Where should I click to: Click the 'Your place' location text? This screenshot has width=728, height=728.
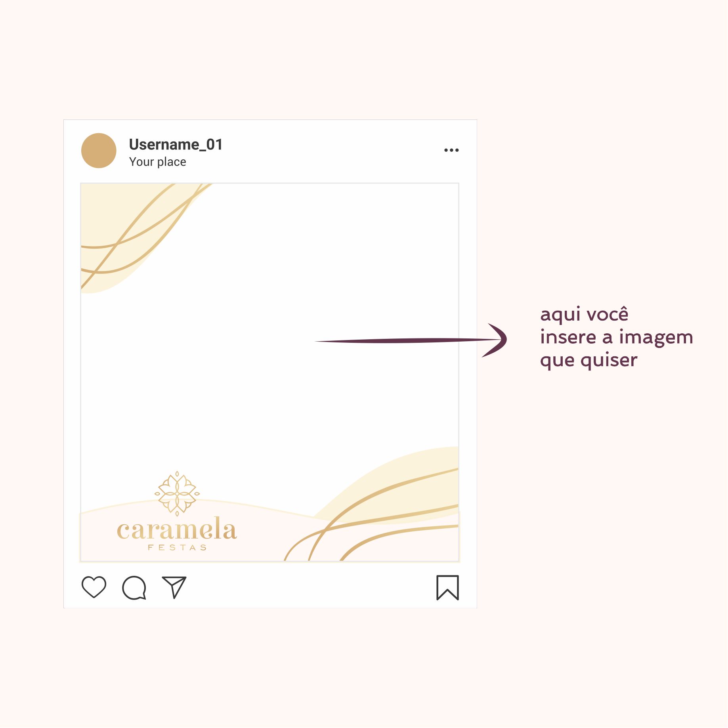(158, 162)
